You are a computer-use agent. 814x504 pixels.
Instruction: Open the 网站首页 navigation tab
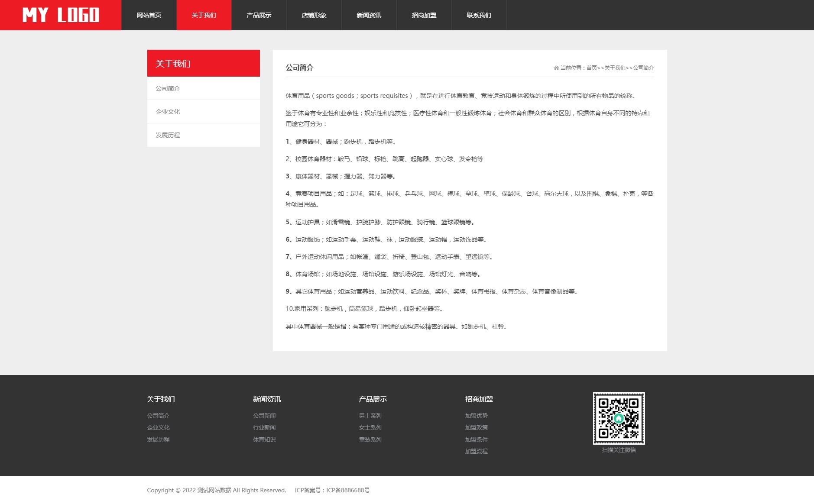pyautogui.click(x=149, y=15)
